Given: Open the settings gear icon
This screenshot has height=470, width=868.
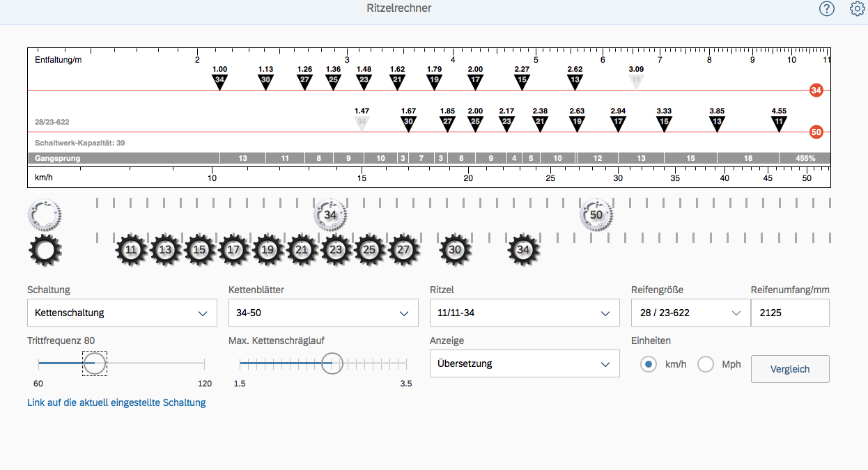Looking at the screenshot, I should [857, 8].
